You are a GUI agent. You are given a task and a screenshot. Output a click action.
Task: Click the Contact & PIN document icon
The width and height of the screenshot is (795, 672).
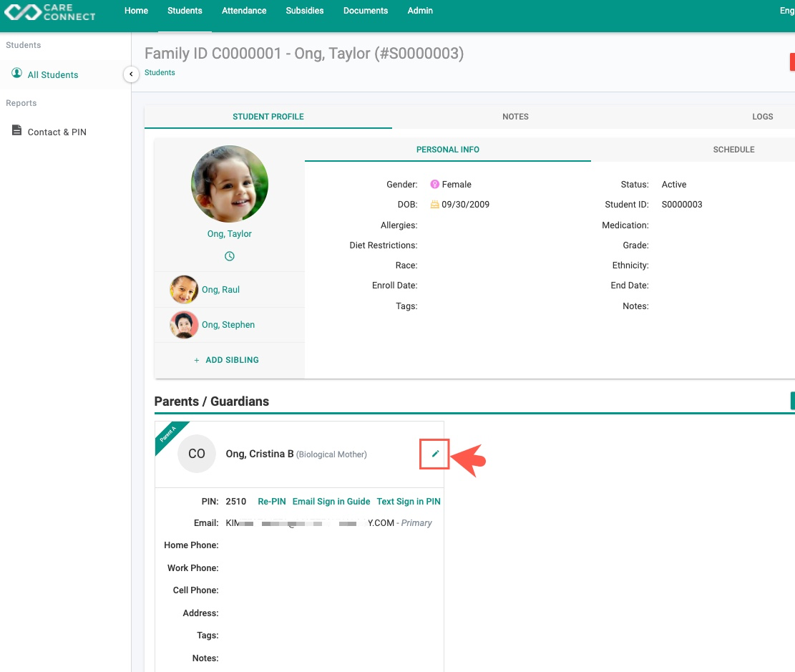pos(16,130)
